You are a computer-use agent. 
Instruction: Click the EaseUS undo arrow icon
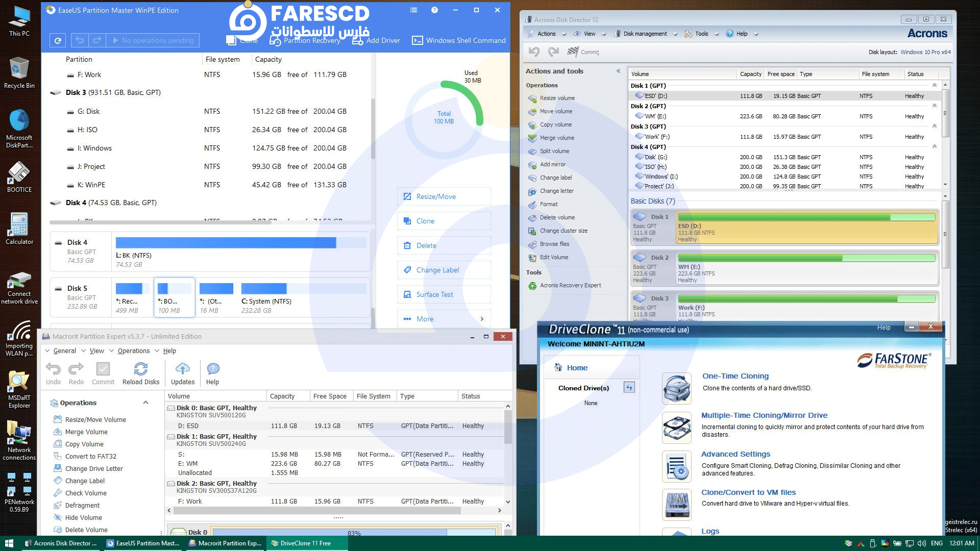click(80, 40)
